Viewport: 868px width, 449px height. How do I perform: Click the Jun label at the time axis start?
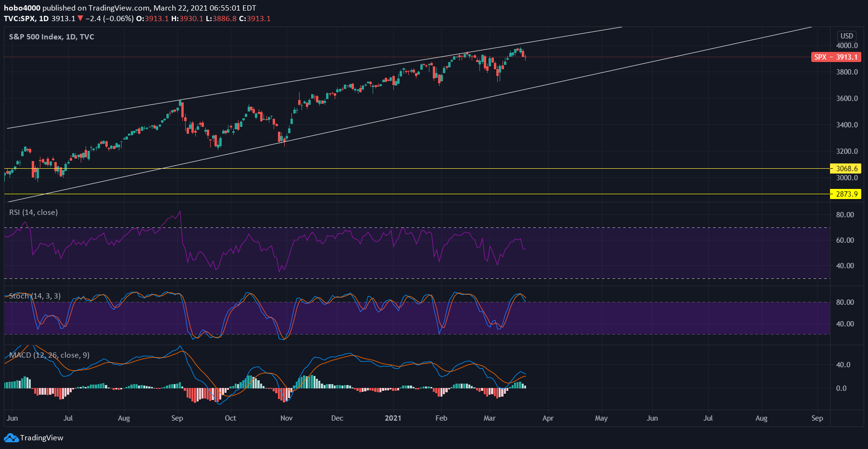point(12,418)
